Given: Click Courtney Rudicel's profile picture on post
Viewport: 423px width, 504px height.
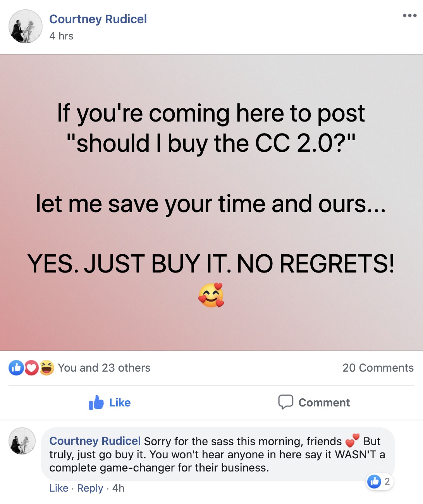Looking at the screenshot, I should pos(26,26).
